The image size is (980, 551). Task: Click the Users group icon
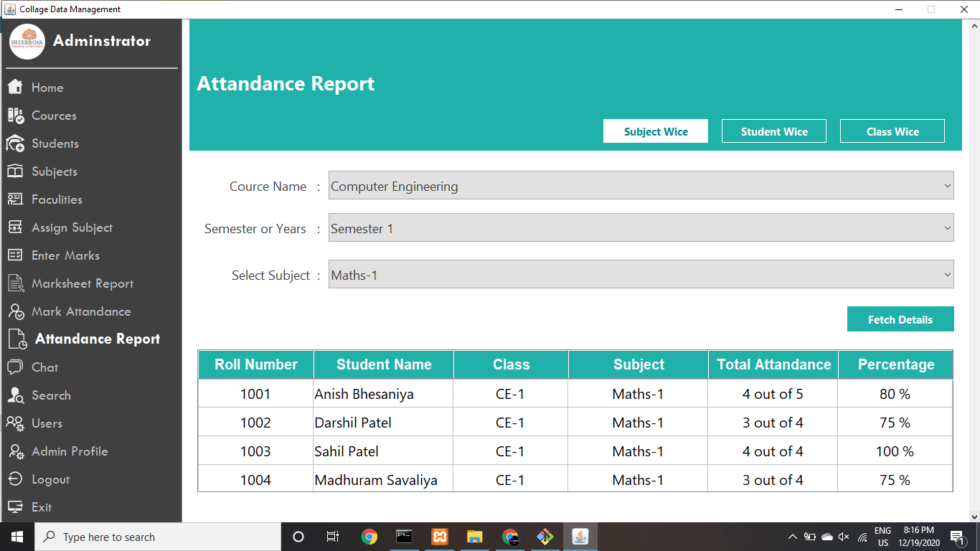[16, 423]
